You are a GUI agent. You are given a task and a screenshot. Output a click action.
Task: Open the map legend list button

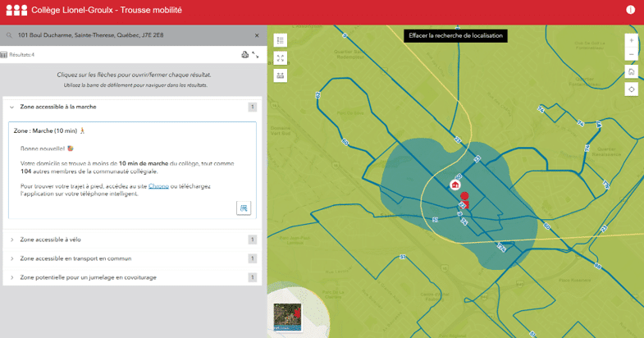(281, 40)
